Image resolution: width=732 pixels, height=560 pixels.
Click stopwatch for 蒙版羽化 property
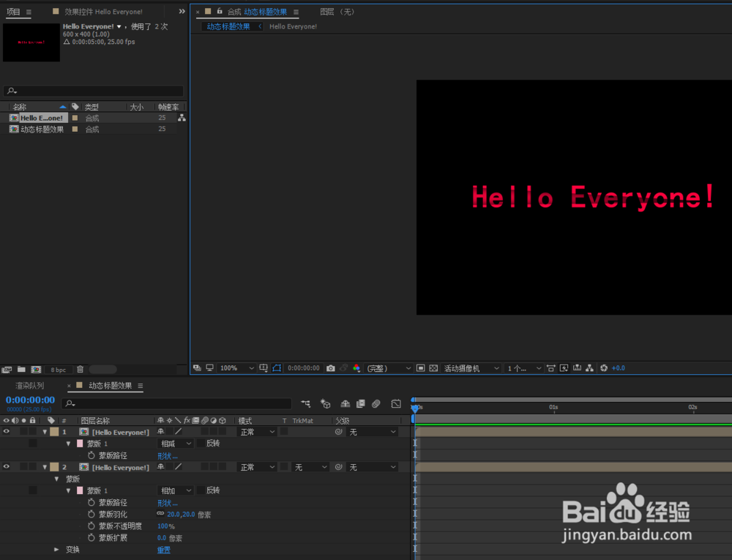tap(91, 514)
